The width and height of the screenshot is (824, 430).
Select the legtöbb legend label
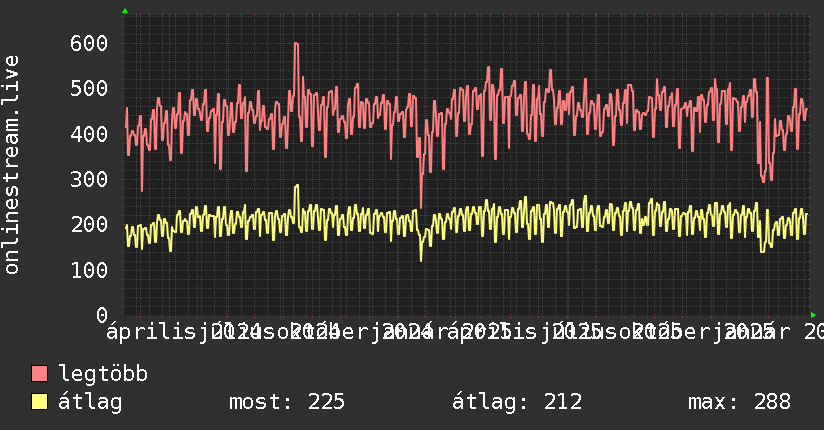[103, 373]
